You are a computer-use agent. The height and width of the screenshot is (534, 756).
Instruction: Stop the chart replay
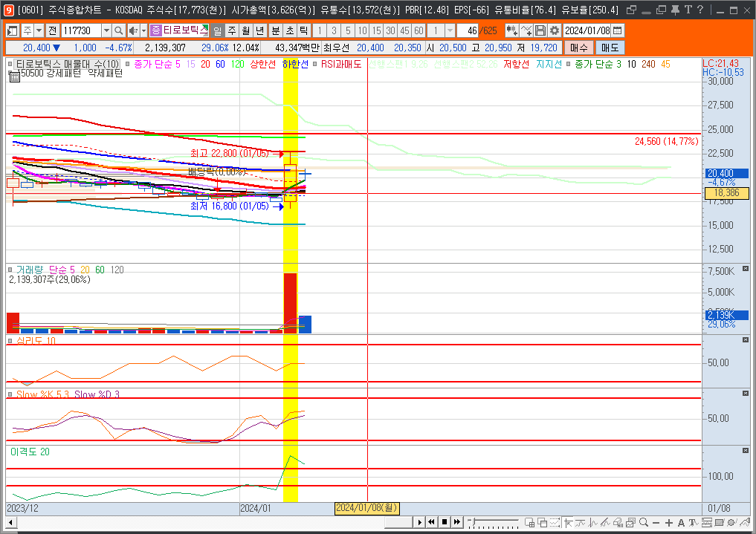[x=445, y=522]
